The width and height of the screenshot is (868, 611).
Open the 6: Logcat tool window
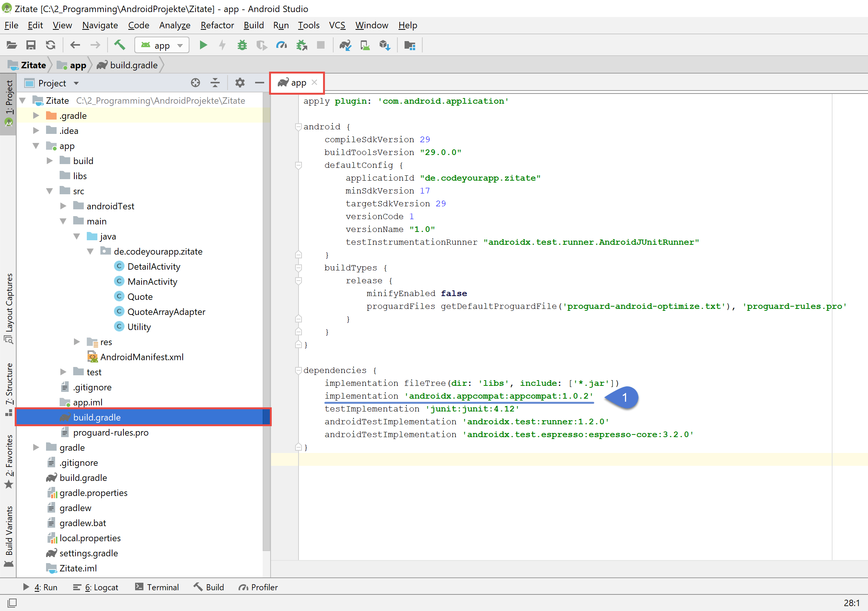coord(95,587)
